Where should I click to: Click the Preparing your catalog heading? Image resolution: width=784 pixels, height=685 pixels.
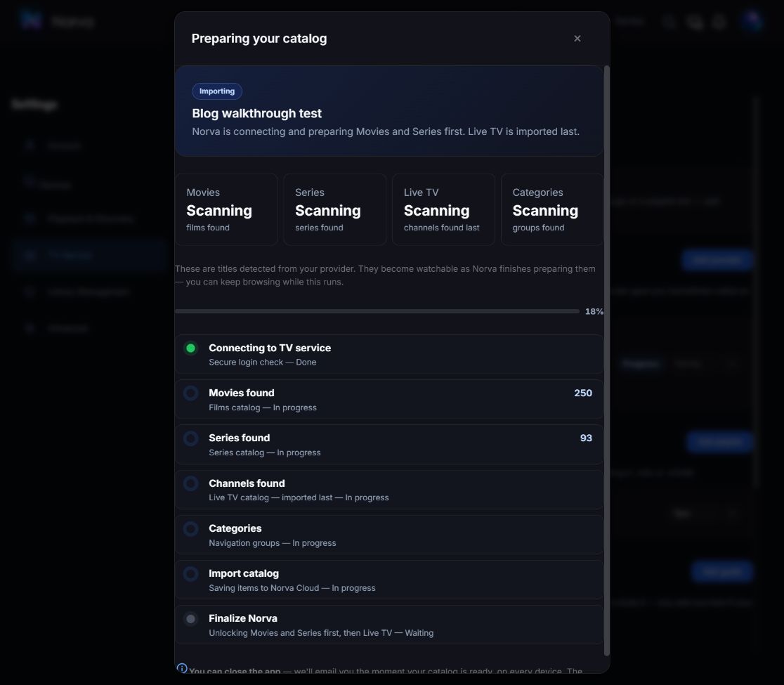point(259,39)
